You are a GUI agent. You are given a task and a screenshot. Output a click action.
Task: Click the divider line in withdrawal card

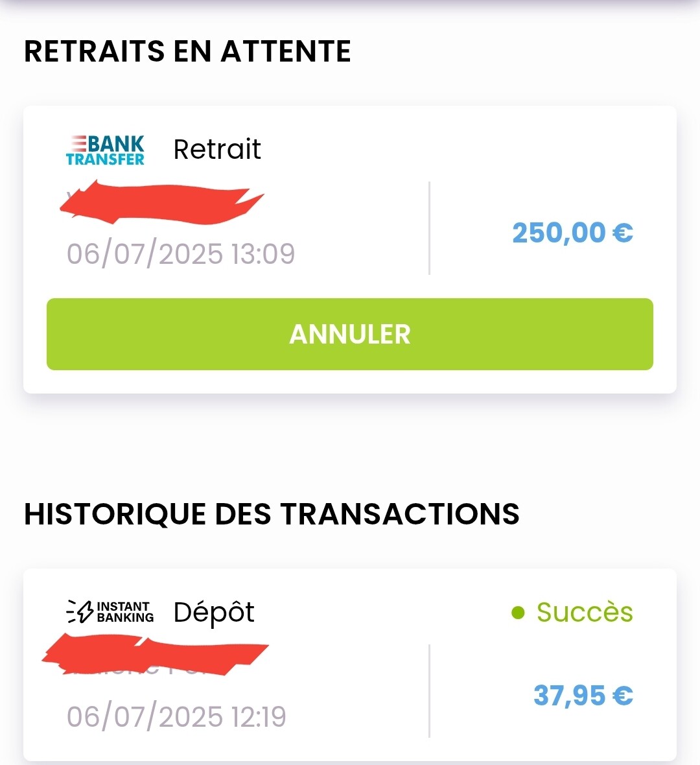tap(429, 228)
